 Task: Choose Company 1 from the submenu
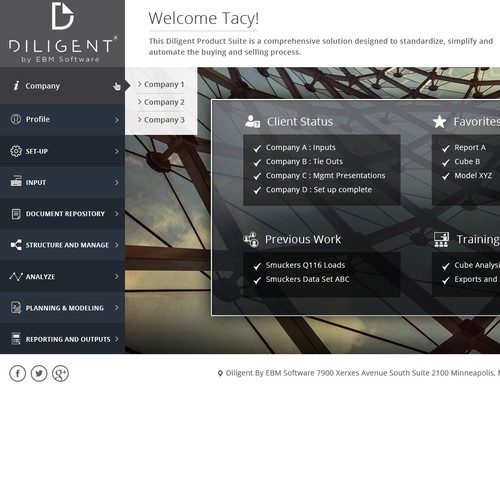click(161, 84)
